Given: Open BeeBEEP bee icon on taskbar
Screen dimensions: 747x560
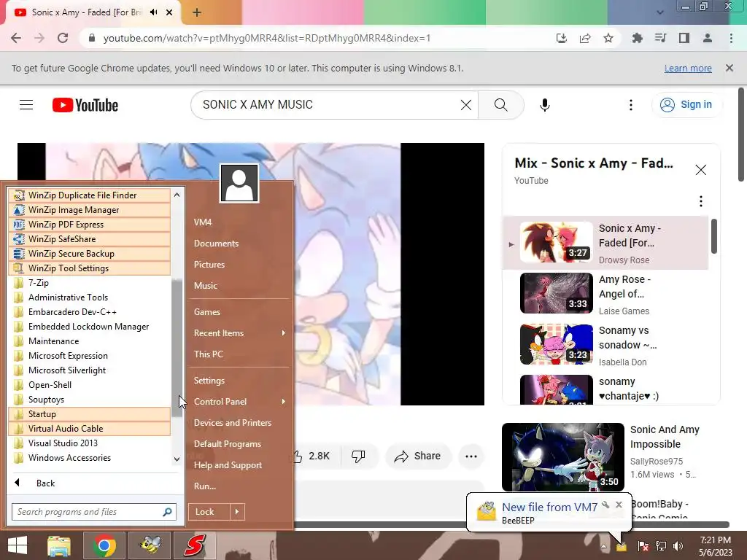Looking at the screenshot, I should [149, 545].
